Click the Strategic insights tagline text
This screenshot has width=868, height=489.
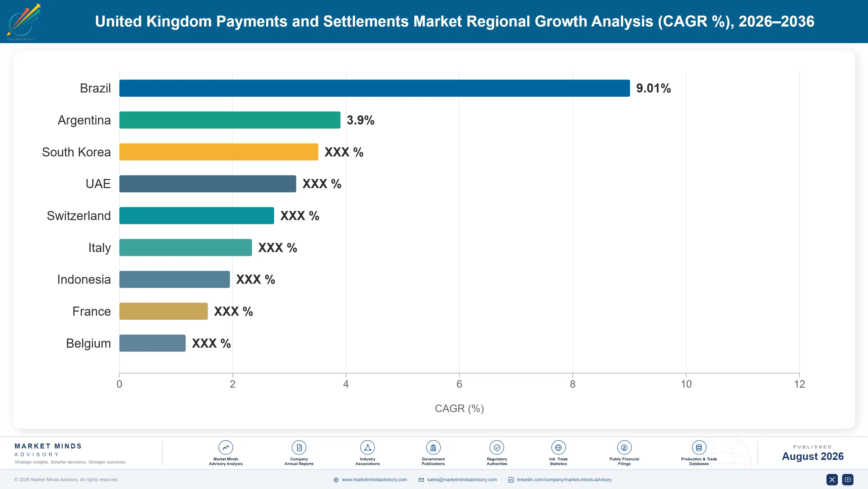tap(70, 462)
